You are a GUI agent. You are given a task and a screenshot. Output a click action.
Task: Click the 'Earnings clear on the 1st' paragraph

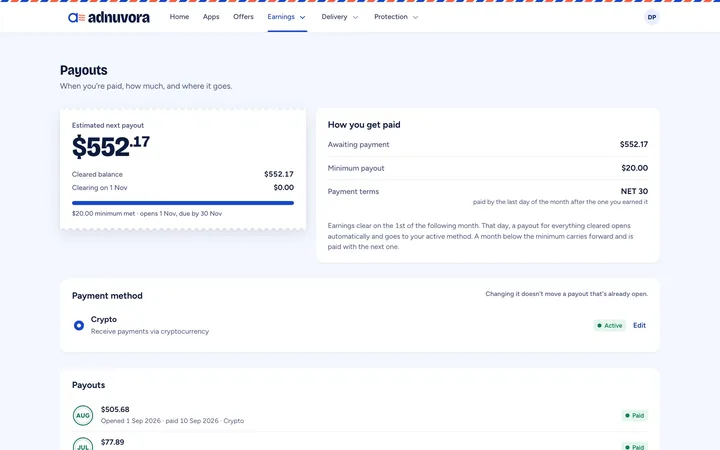point(480,236)
